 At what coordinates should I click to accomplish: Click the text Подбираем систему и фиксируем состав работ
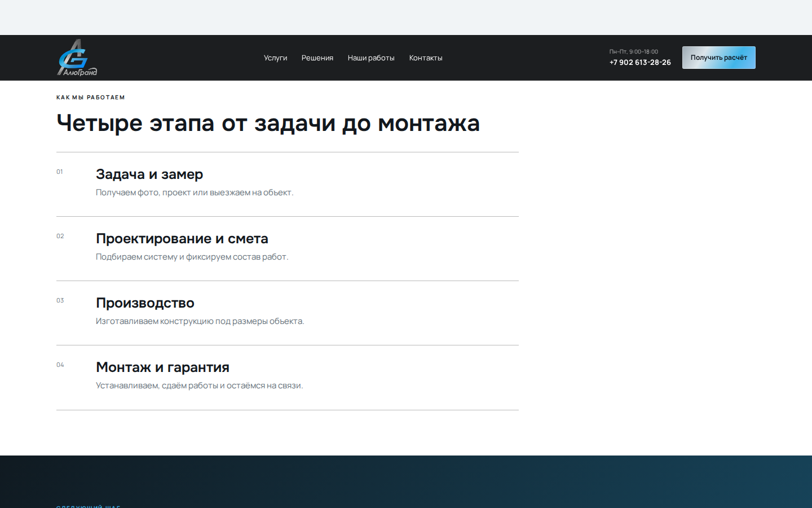pyautogui.click(x=192, y=257)
